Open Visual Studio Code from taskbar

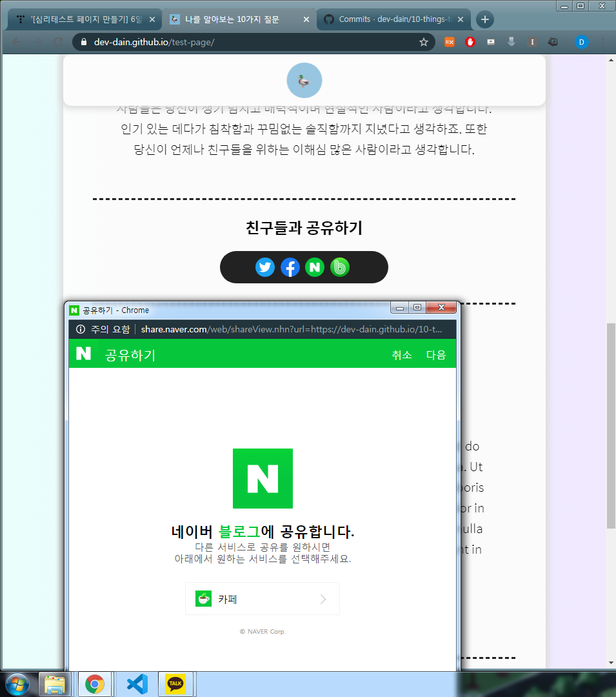137,684
